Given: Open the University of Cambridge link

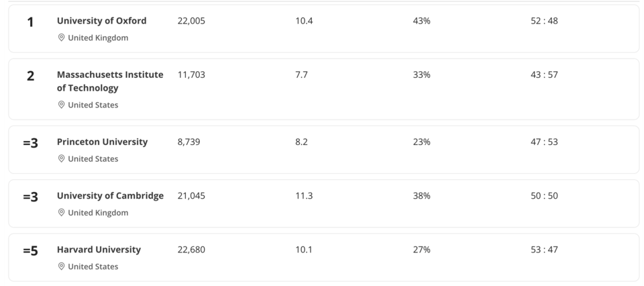Looking at the screenshot, I should (110, 195).
